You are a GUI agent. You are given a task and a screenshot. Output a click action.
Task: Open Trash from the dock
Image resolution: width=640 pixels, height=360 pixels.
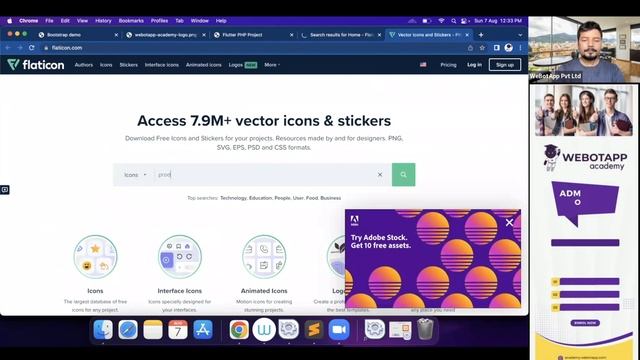[x=425, y=329]
